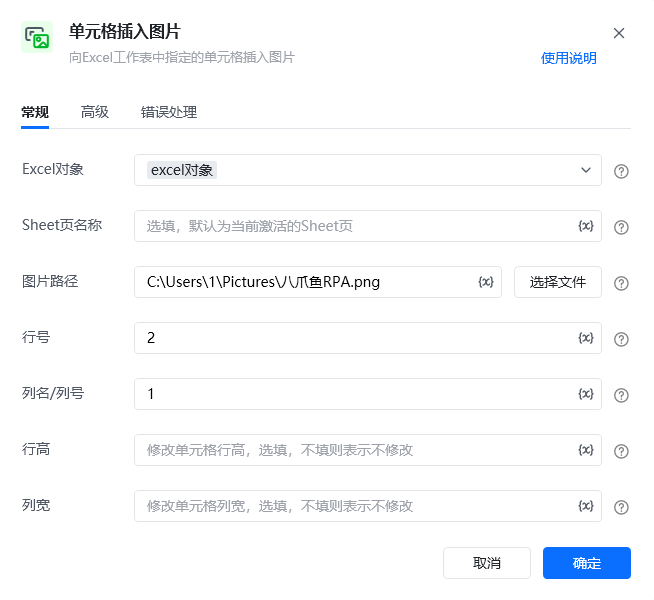
Task: Insert variable in 列宽 field
Action: (586, 506)
